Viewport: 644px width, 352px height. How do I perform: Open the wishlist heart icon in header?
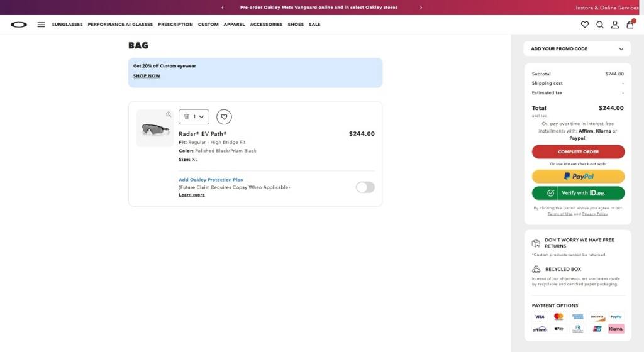pos(585,25)
